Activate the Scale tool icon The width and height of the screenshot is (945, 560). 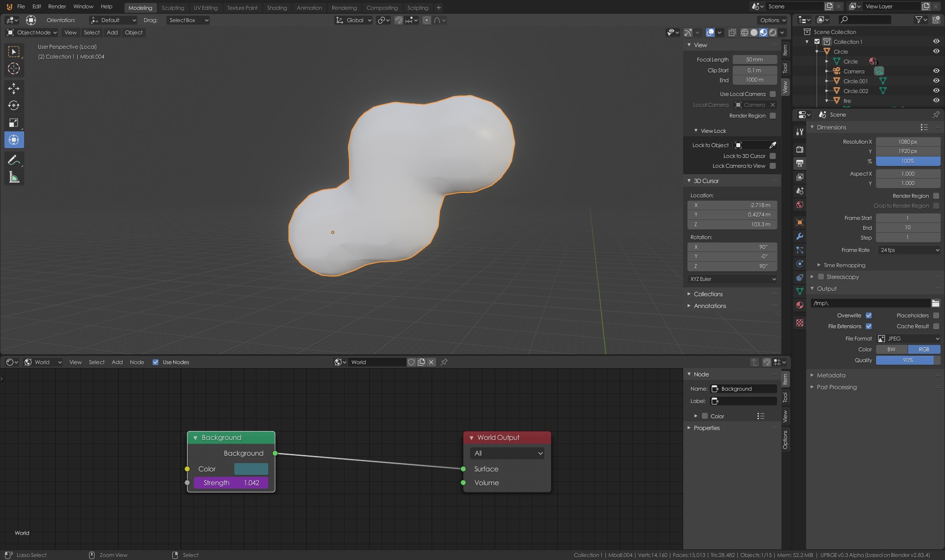point(14,123)
